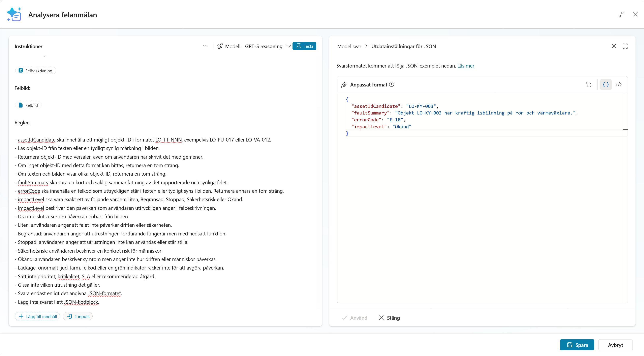
Task: Select the Felbeskrivning input chip
Action: click(x=36, y=71)
